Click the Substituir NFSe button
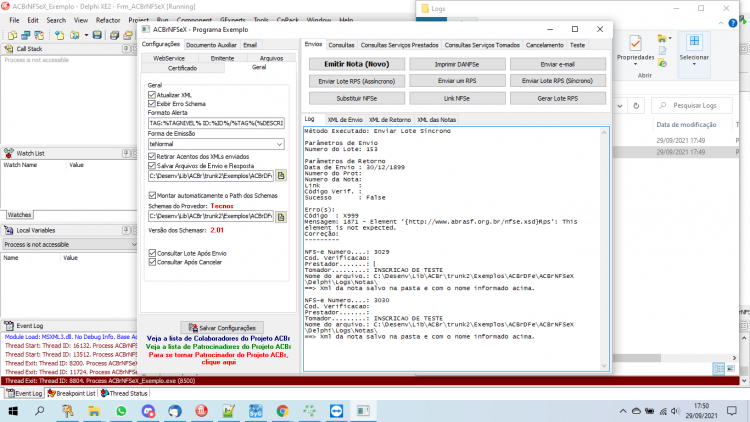 357,98
